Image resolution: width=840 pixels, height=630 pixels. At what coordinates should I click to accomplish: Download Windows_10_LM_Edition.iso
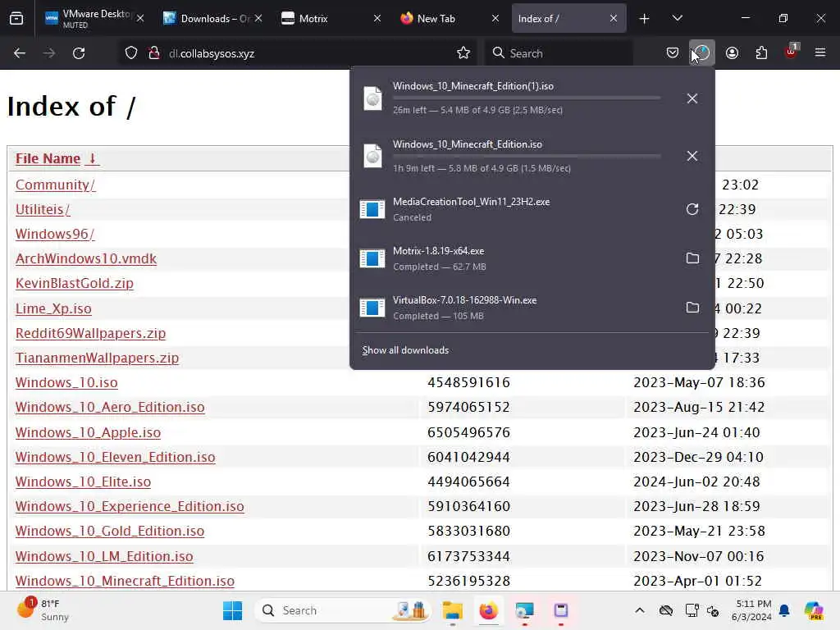104,556
